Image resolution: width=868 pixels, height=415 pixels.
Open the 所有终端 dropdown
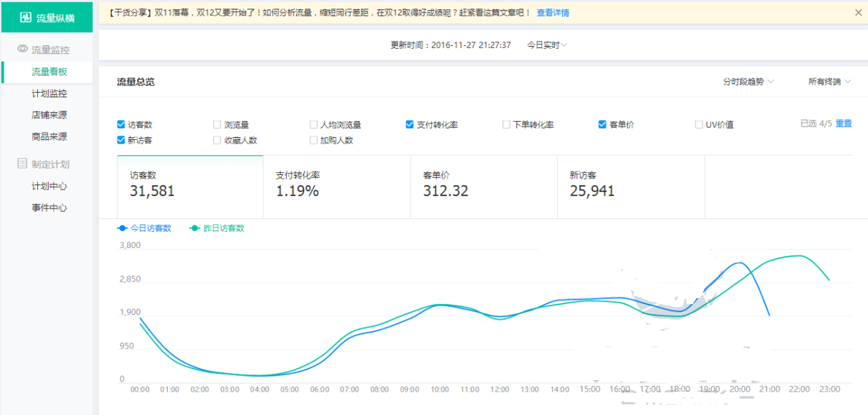[x=829, y=82]
